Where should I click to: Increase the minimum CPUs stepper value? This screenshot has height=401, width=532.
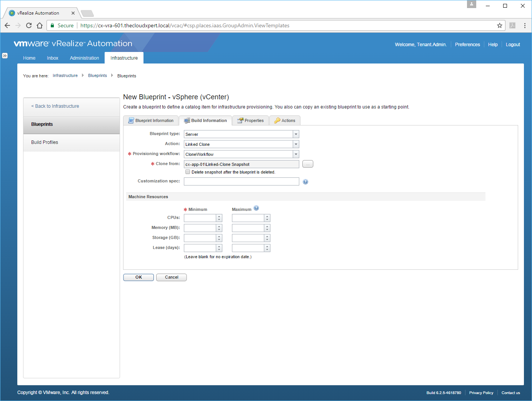(x=219, y=216)
